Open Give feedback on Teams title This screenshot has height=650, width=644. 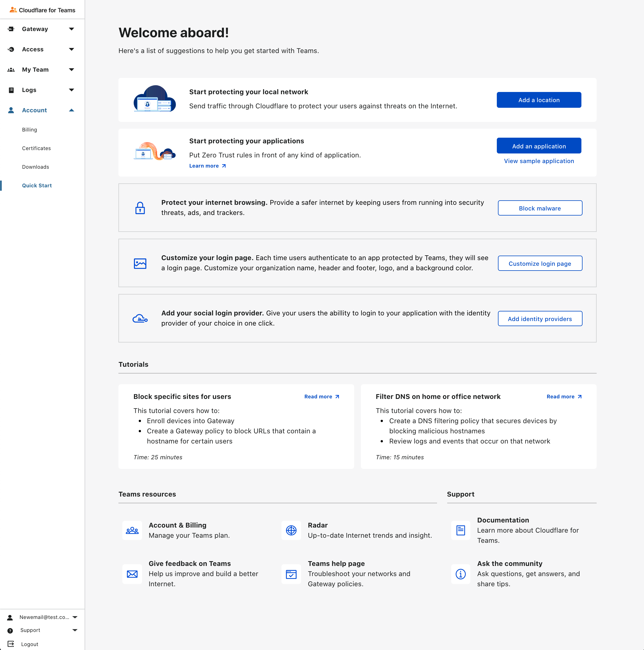(190, 564)
